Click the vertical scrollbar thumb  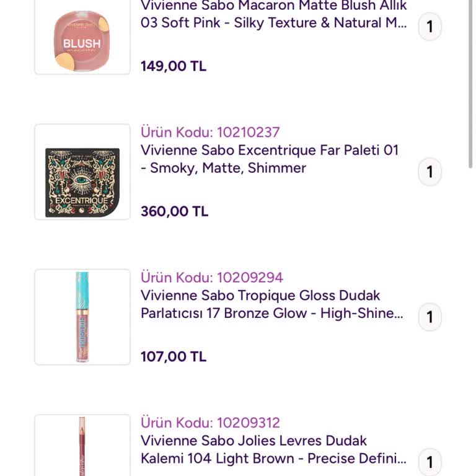point(471,84)
